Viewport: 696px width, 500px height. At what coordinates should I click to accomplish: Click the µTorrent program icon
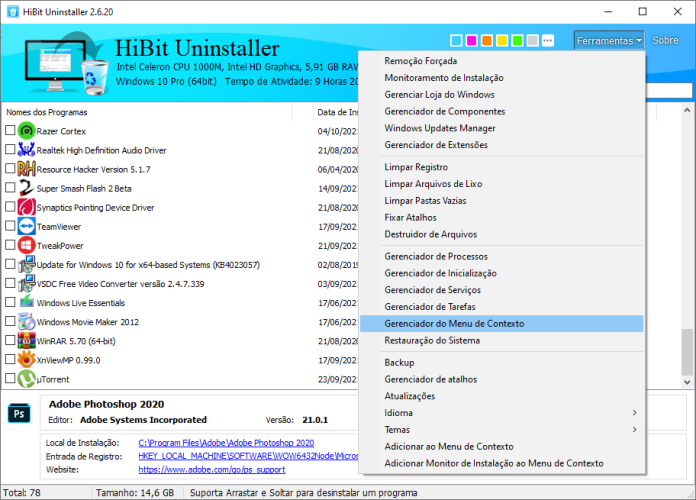point(27,379)
